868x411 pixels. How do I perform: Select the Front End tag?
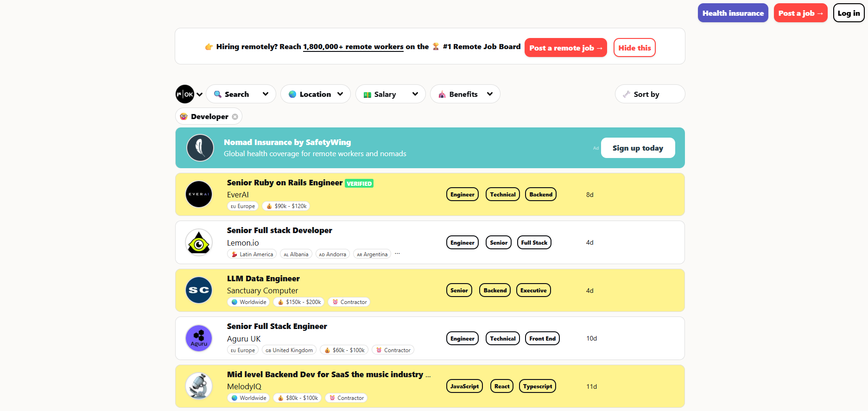point(543,339)
